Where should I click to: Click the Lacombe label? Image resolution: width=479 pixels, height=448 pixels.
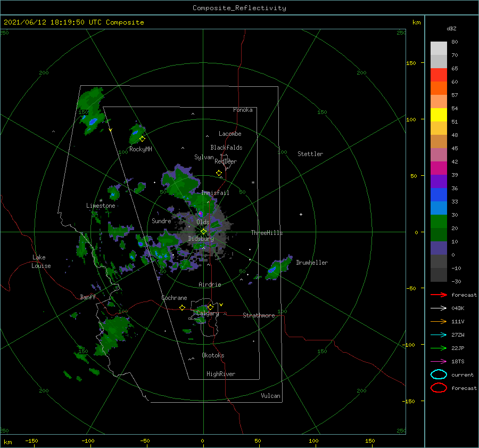pyautogui.click(x=230, y=134)
